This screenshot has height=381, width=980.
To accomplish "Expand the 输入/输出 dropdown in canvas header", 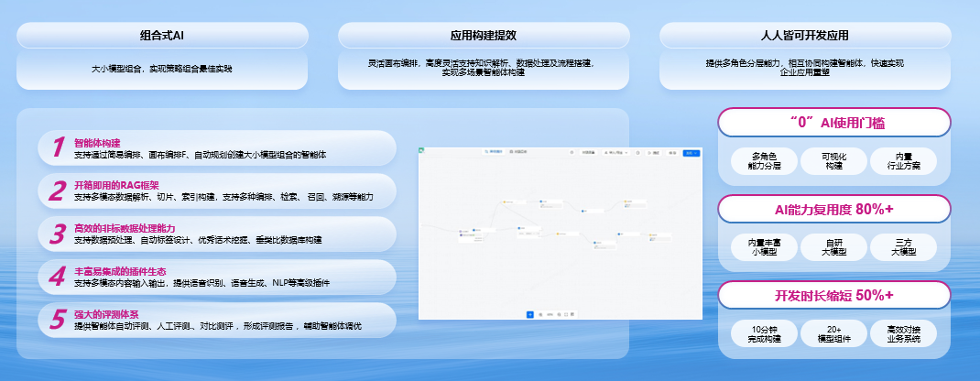I will (x=615, y=152).
